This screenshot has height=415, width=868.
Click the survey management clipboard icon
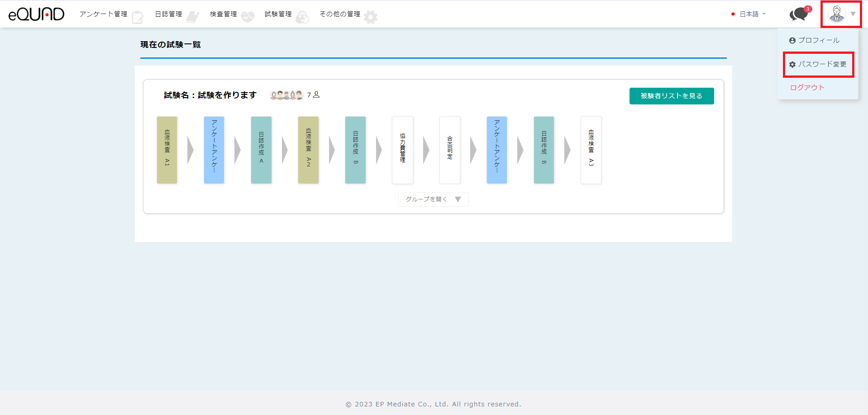pyautogui.click(x=138, y=17)
